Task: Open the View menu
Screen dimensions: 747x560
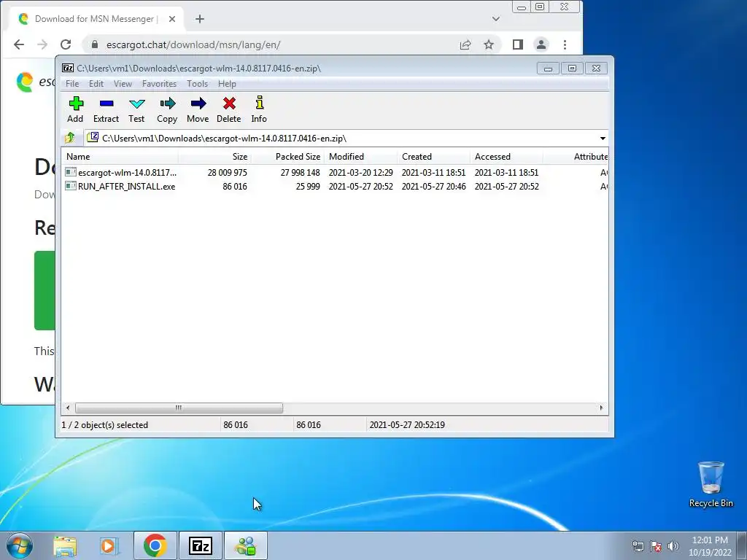Action: click(123, 84)
